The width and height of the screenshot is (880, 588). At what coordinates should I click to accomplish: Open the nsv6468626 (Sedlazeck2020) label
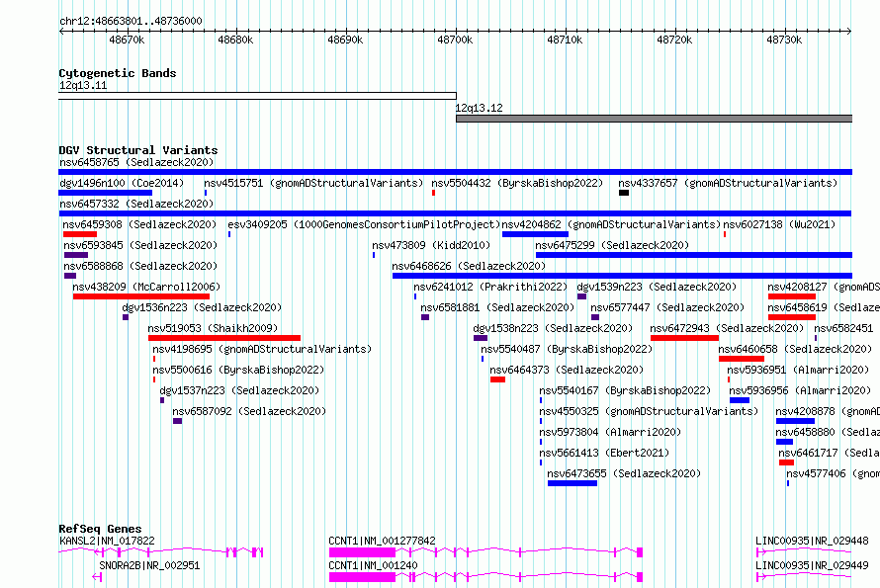tap(469, 266)
